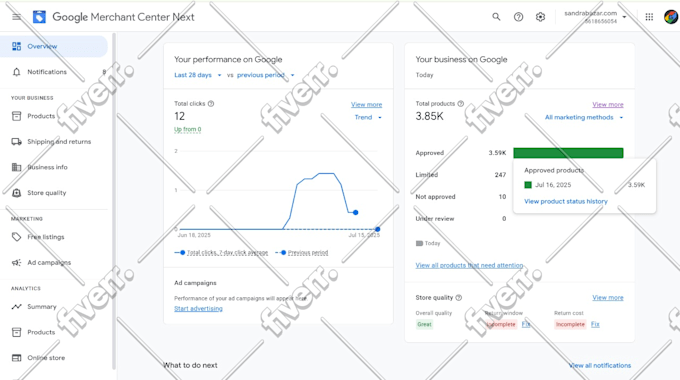Click the Online store icon
Screen dimensions: 680x380
click(x=16, y=358)
